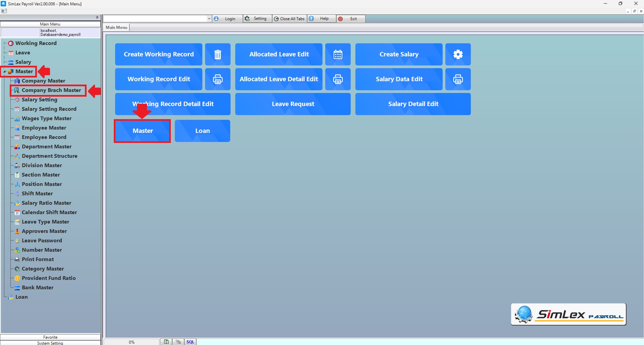This screenshot has width=644, height=345.
Task: Click the calendar icon beside Allocated Leave Edit
Action: point(338,54)
